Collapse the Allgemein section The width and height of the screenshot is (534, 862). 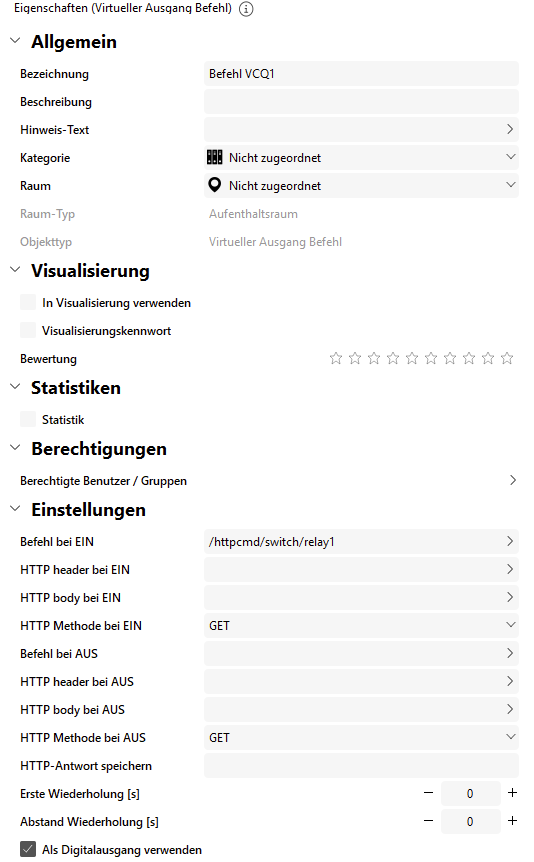tap(15, 41)
